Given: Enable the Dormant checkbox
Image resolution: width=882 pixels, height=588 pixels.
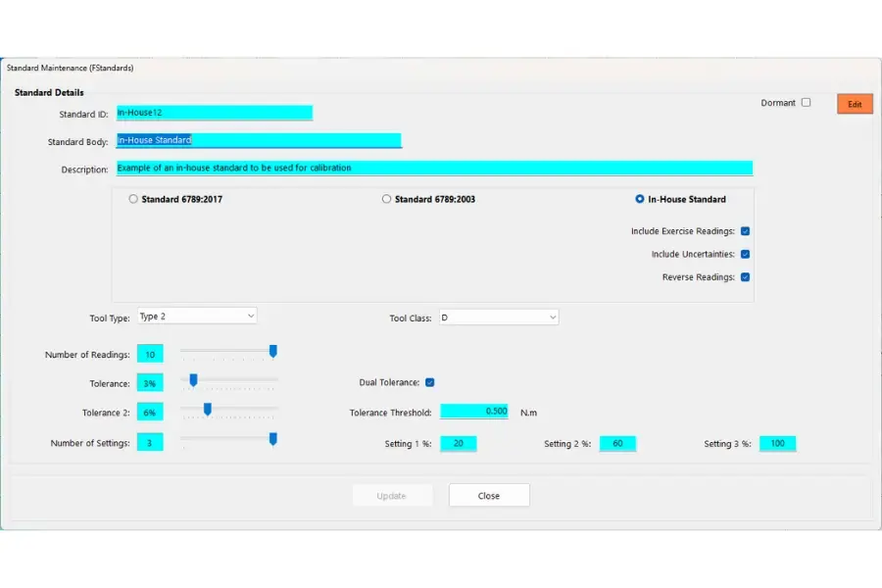Looking at the screenshot, I should click(x=806, y=102).
